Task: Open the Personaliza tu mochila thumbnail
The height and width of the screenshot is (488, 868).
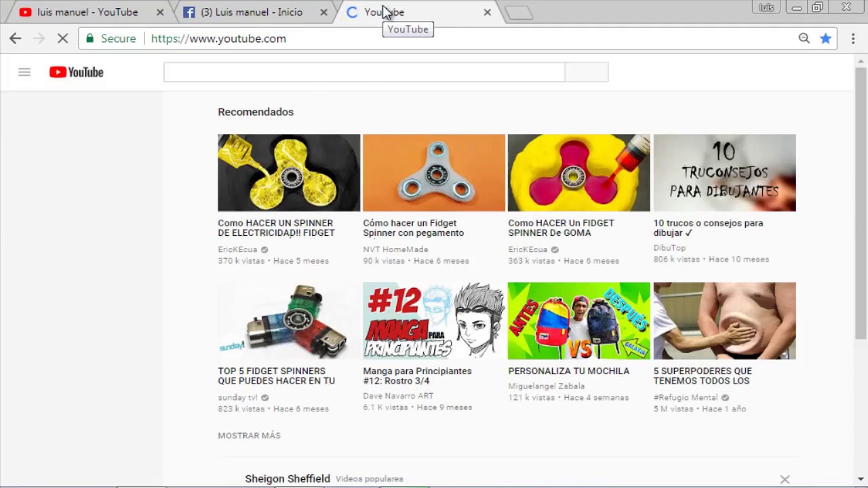Action: 579,321
